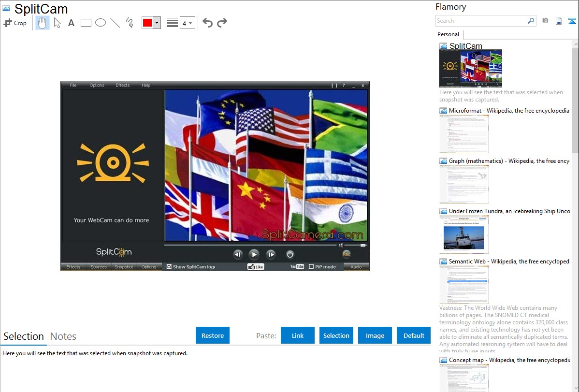Focus the Flamory search field

coord(481,21)
